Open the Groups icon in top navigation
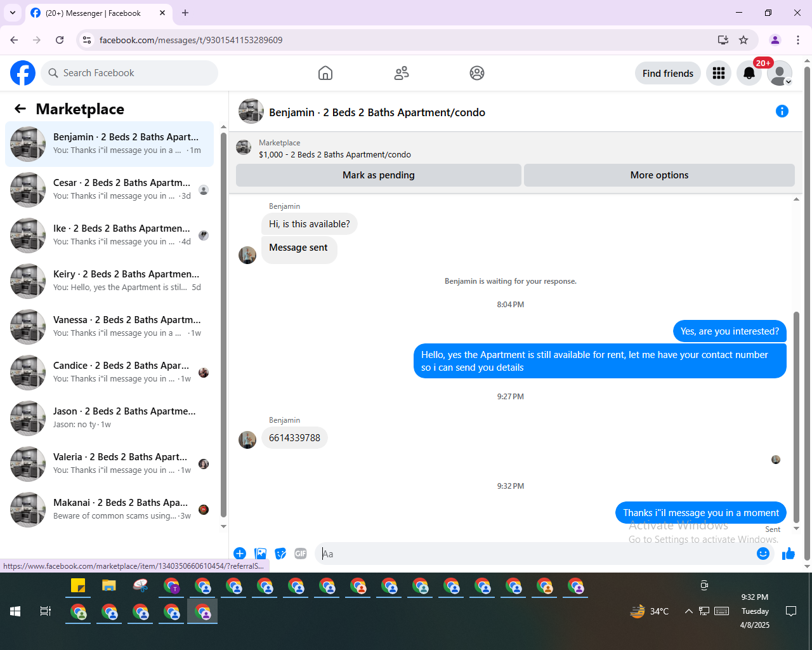 [477, 73]
